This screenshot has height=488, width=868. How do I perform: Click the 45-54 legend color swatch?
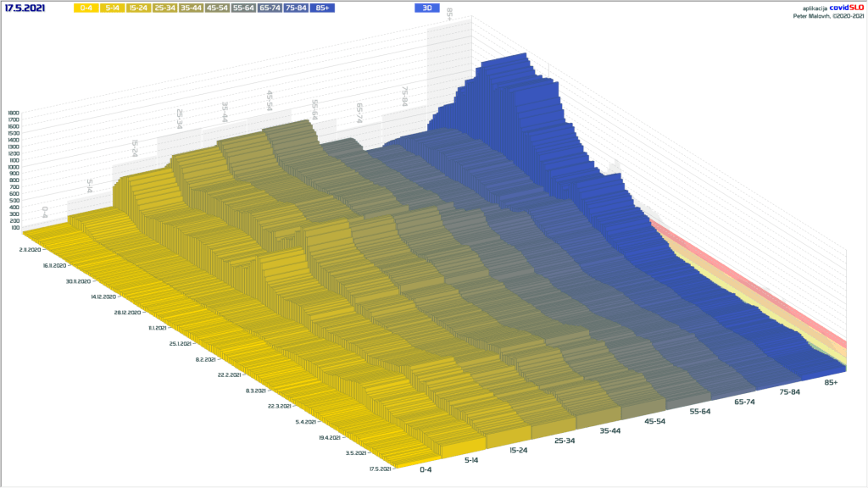click(x=217, y=8)
